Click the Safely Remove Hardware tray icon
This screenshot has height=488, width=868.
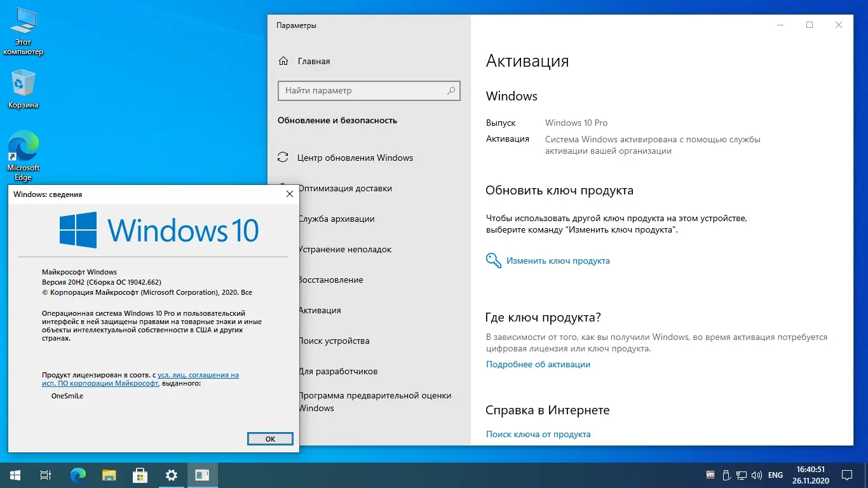click(725, 475)
